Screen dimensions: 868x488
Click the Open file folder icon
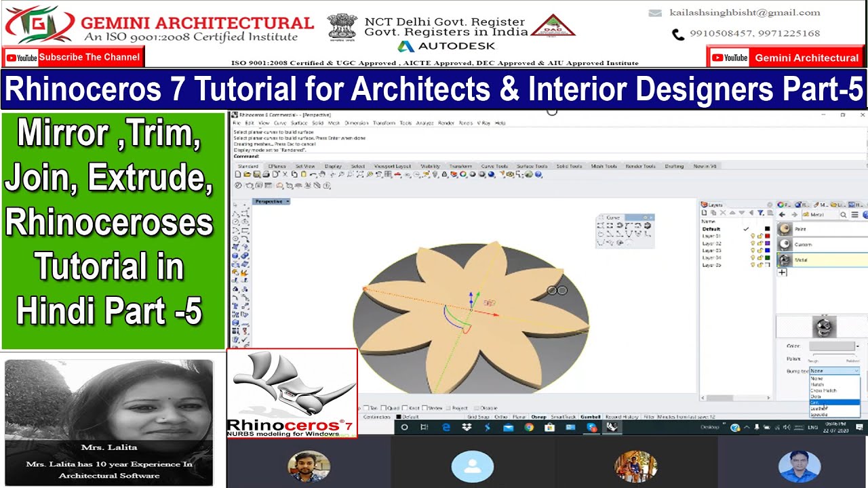pyautogui.click(x=247, y=174)
